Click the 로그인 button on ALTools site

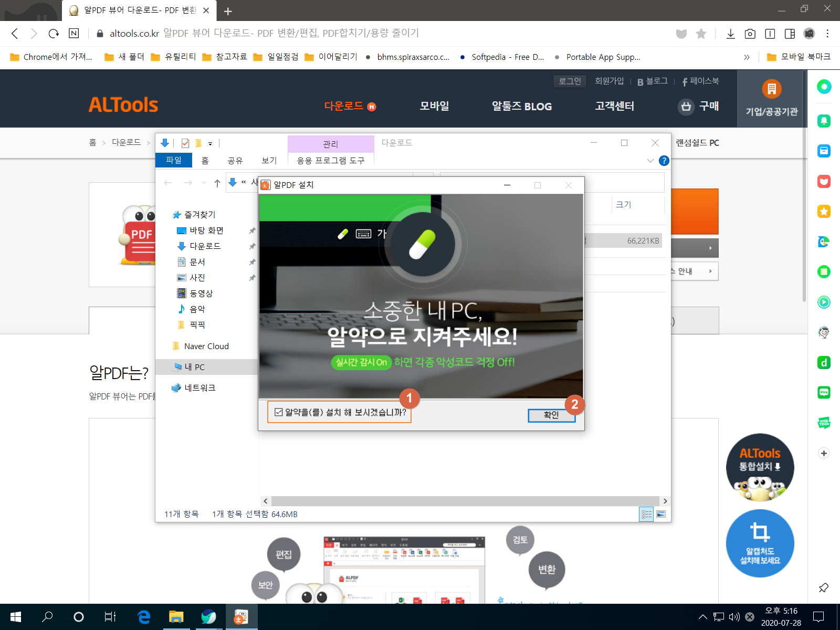click(x=570, y=81)
